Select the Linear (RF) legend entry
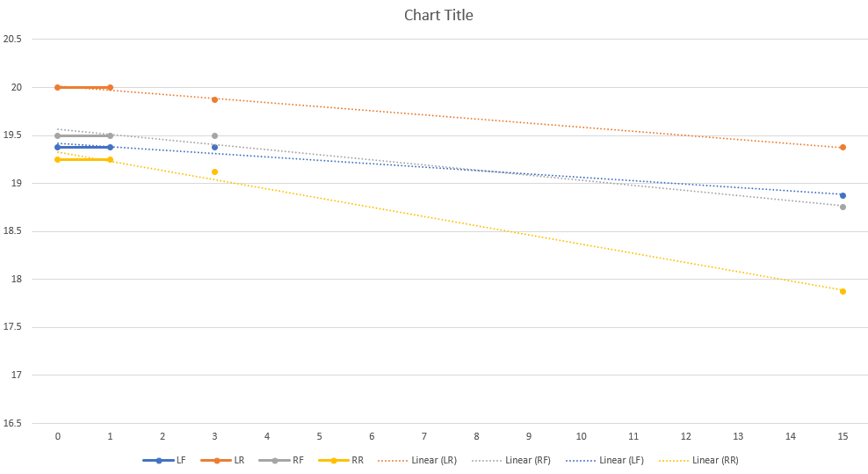Image resolution: width=868 pixels, height=474 pixels. pos(511,460)
